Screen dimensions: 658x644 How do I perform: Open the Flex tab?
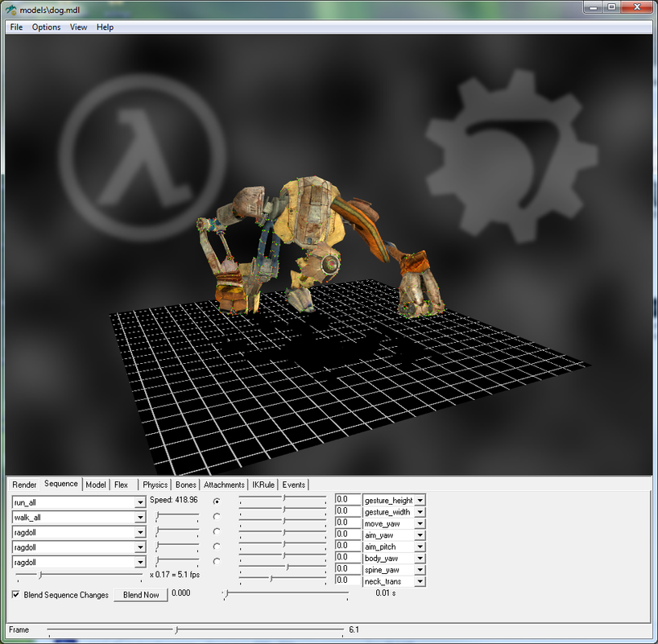(x=124, y=485)
